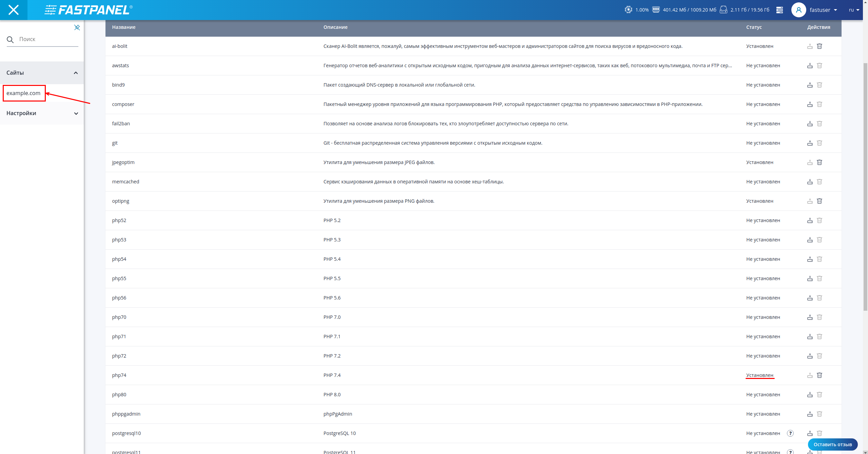Click the 1.00% CPU load text
The width and height of the screenshot is (868, 454).
(642, 10)
